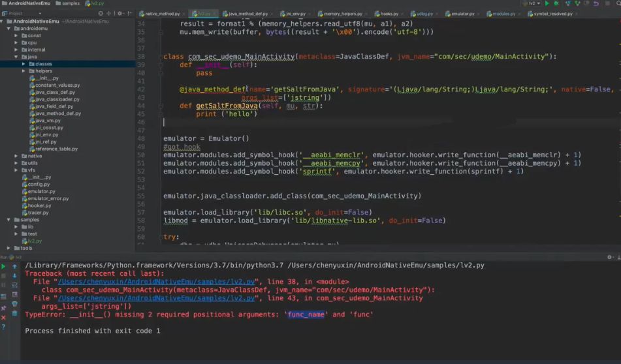Expand the native folder in project tree
The image size is (621, 364).
[16, 156]
